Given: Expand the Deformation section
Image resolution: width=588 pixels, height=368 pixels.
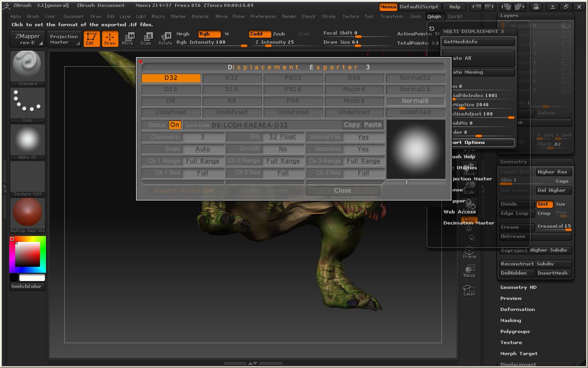Looking at the screenshot, I should (517, 310).
